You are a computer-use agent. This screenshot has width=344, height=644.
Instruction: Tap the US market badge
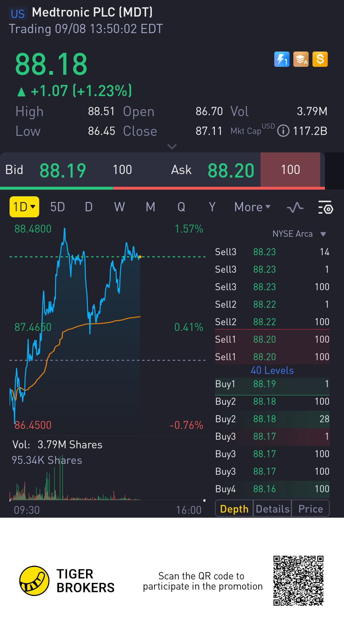click(18, 13)
